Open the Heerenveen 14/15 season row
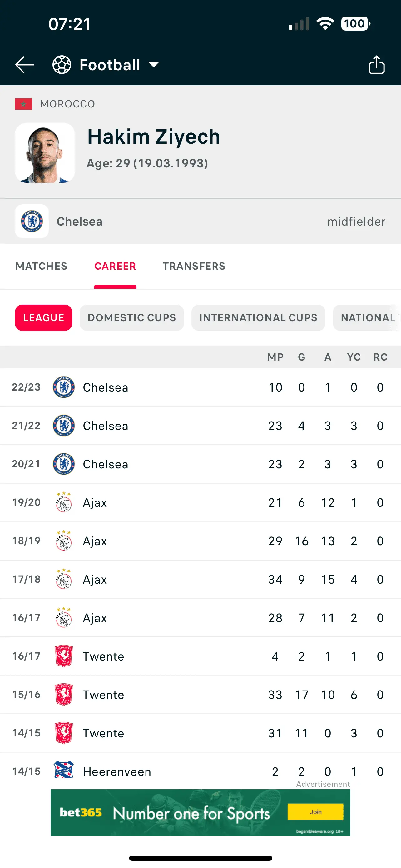401x868 pixels. pos(200,771)
